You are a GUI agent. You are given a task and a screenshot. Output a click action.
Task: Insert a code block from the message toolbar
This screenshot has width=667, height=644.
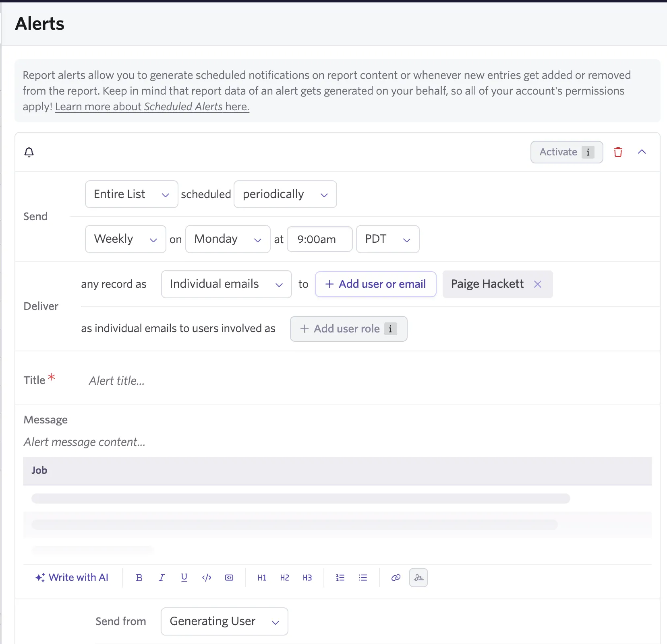(x=229, y=578)
